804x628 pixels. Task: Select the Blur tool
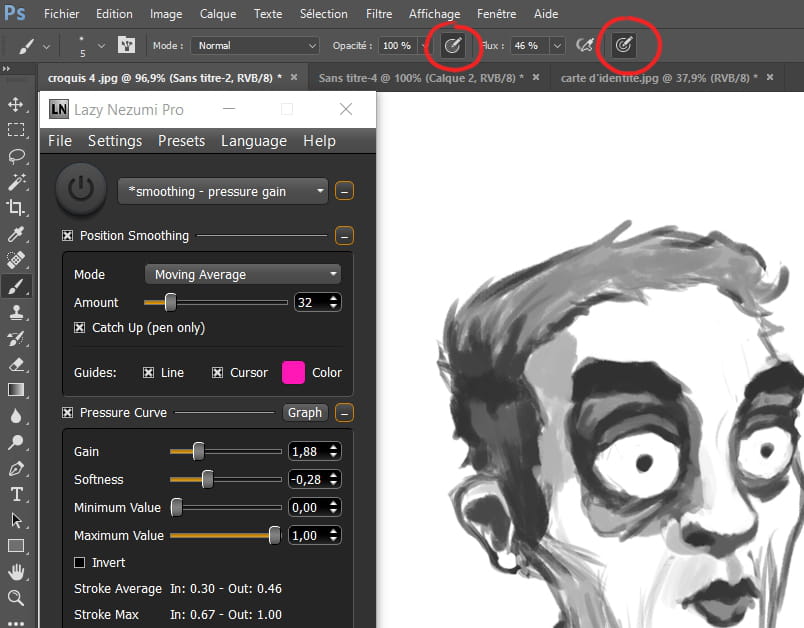[16, 416]
